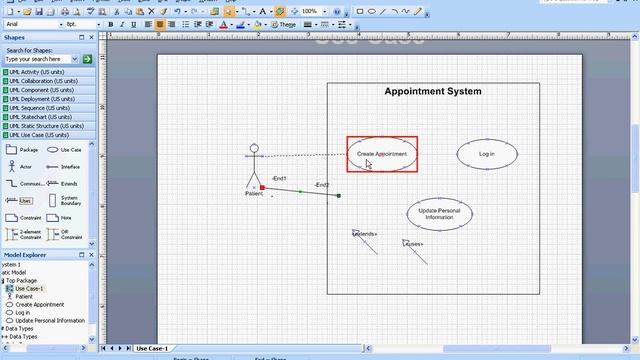Open the font color dropdown arrow

pos(231,25)
